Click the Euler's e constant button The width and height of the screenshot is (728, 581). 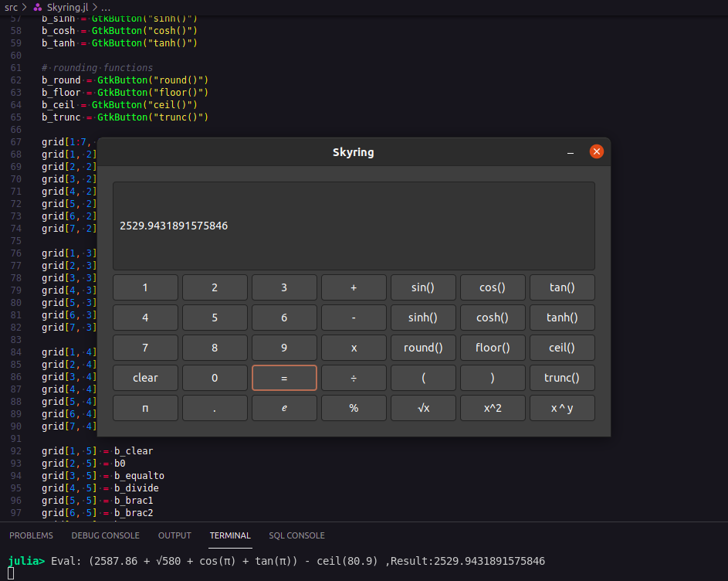[284, 408]
